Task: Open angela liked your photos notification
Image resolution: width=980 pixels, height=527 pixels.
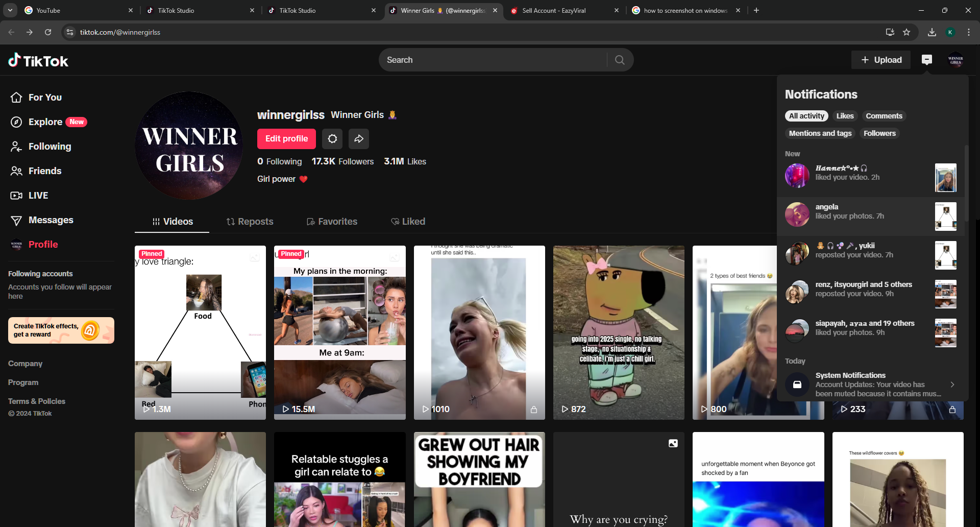Action: [870, 217]
